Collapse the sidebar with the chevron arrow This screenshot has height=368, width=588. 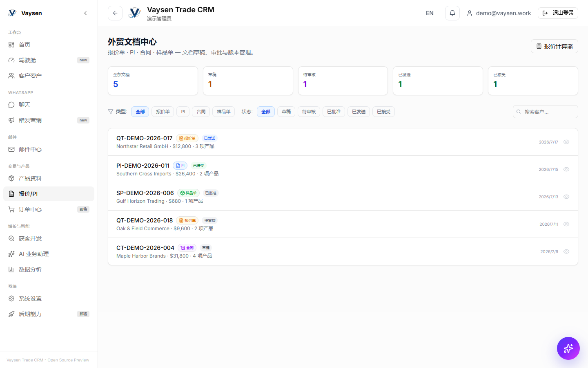(85, 13)
